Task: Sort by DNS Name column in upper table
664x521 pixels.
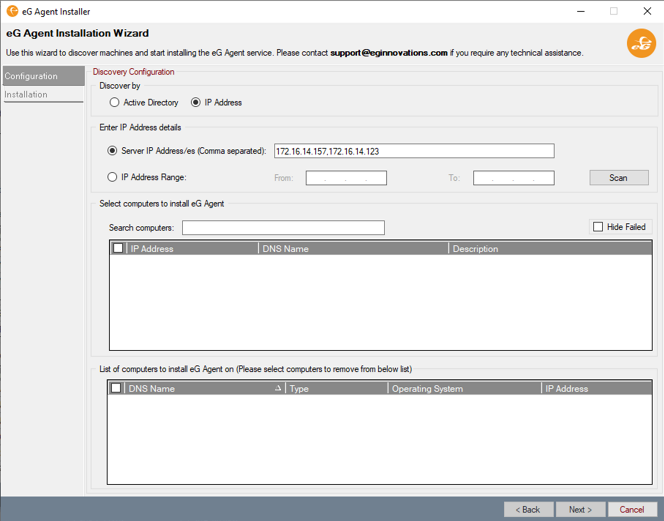Action: pyautogui.click(x=354, y=249)
